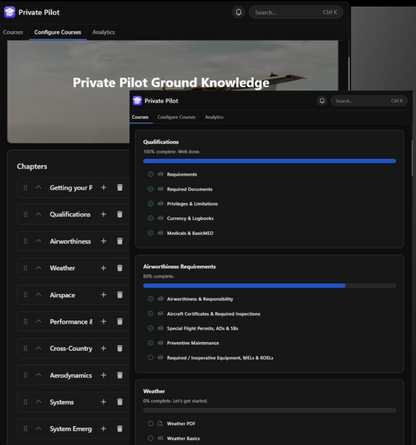Image resolution: width=416 pixels, height=445 pixels.
Task: Open the Preventive Maintenance lesson
Action: click(193, 343)
